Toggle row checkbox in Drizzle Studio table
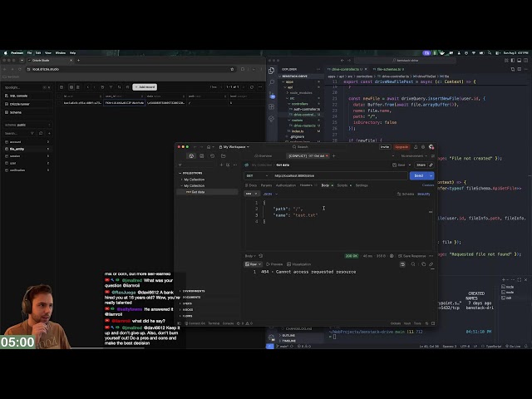Image resolution: width=532 pixels, height=399 pixels. tap(59, 103)
